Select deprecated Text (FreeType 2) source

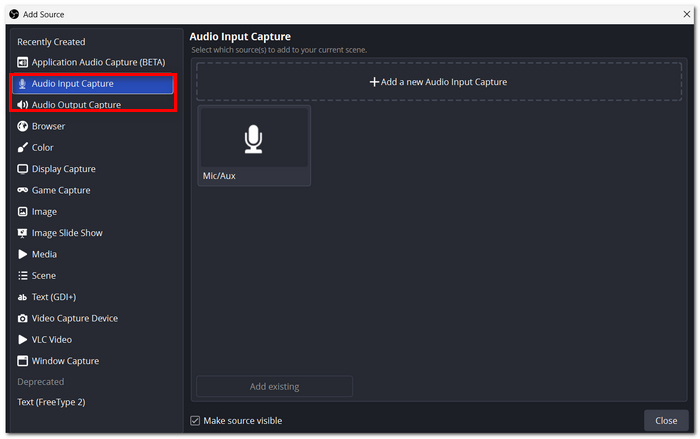pyautogui.click(x=51, y=402)
